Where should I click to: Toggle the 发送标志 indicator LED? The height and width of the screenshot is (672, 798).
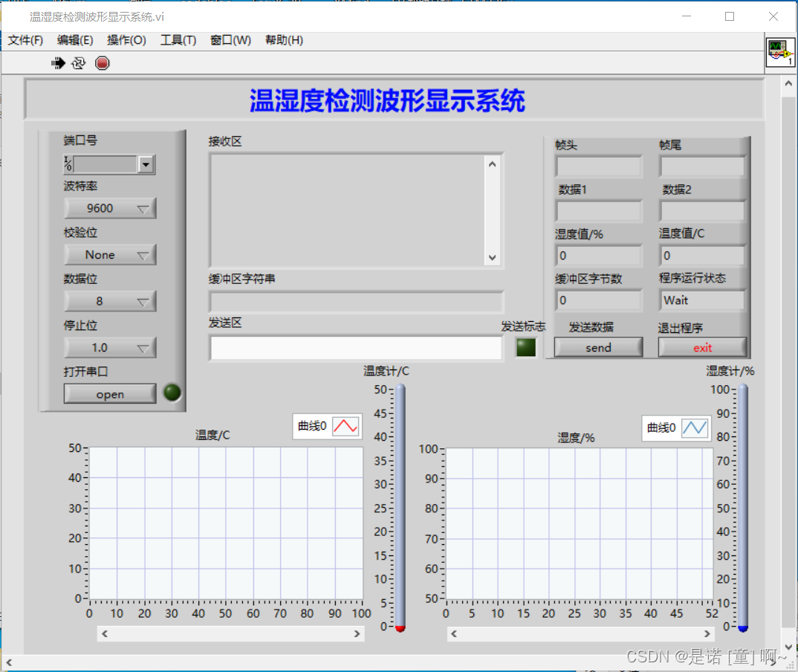coord(525,347)
